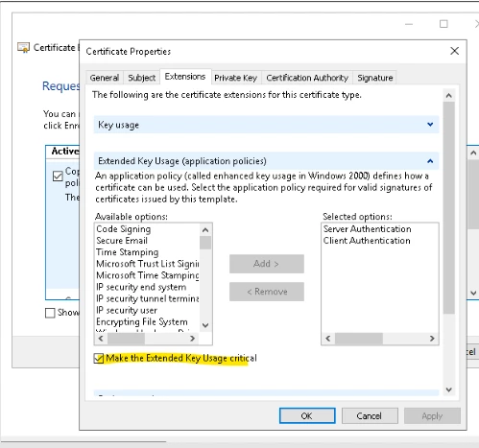Toggle Make the Extended Key Usage critical
Viewport: 479px width, 448px height.
pos(99,359)
